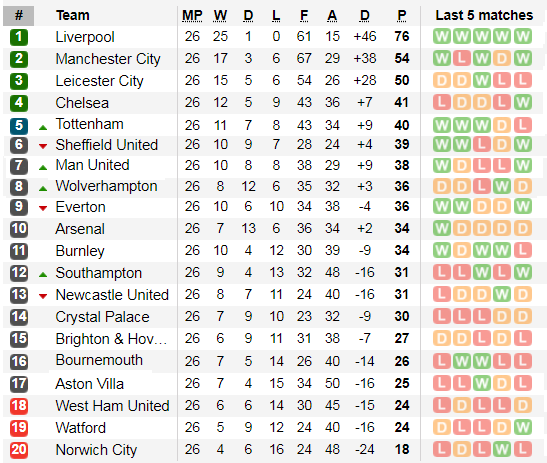Click Manchester City's red L result badge
This screenshot has width=547, height=463.
tap(462, 59)
